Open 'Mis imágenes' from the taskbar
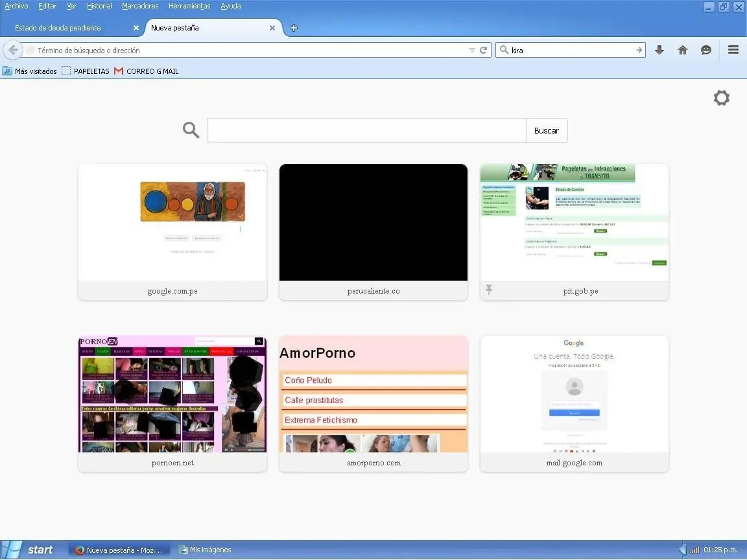 click(205, 550)
